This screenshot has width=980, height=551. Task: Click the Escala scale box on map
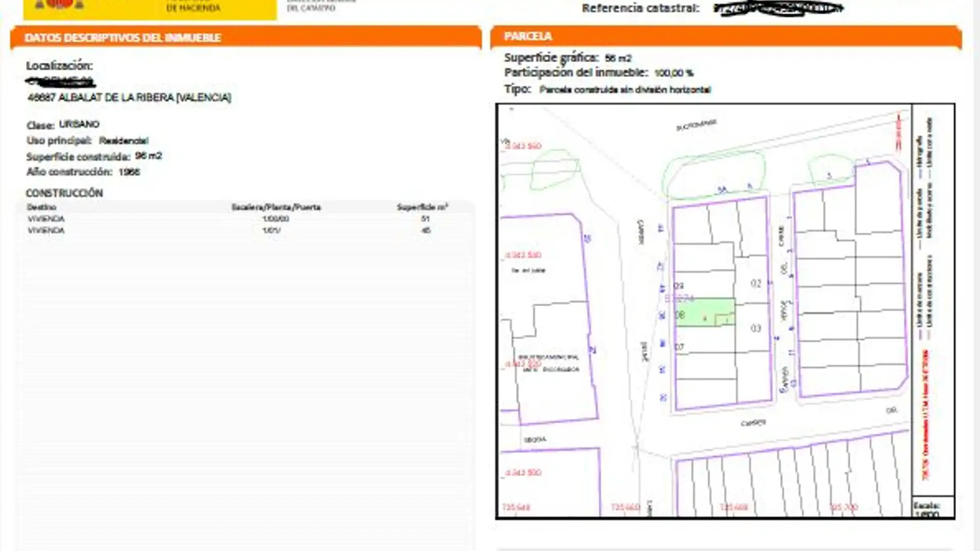coord(933,507)
